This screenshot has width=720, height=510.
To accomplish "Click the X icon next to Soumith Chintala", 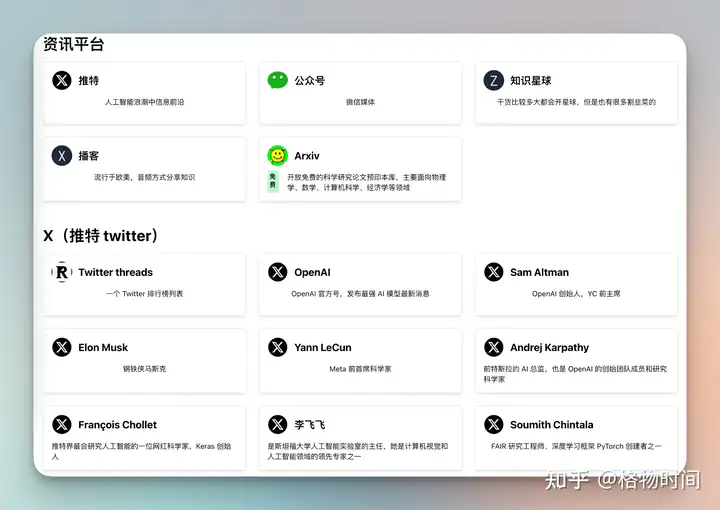I will pyautogui.click(x=494, y=425).
